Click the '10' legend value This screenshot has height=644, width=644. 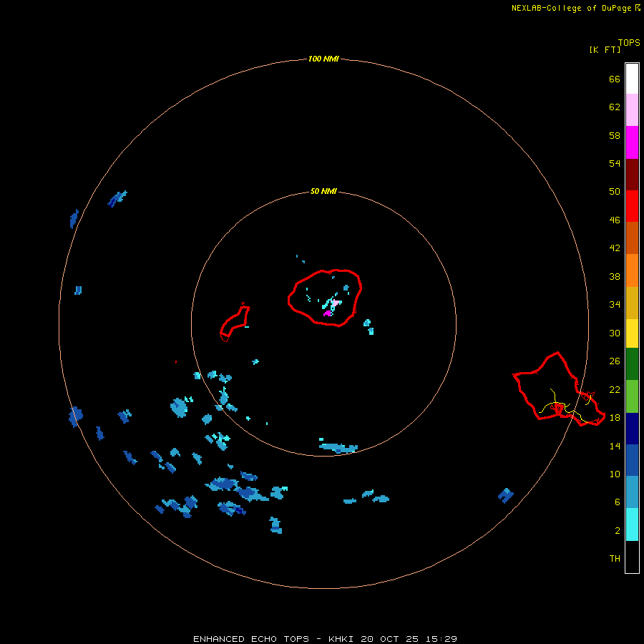[x=615, y=474]
